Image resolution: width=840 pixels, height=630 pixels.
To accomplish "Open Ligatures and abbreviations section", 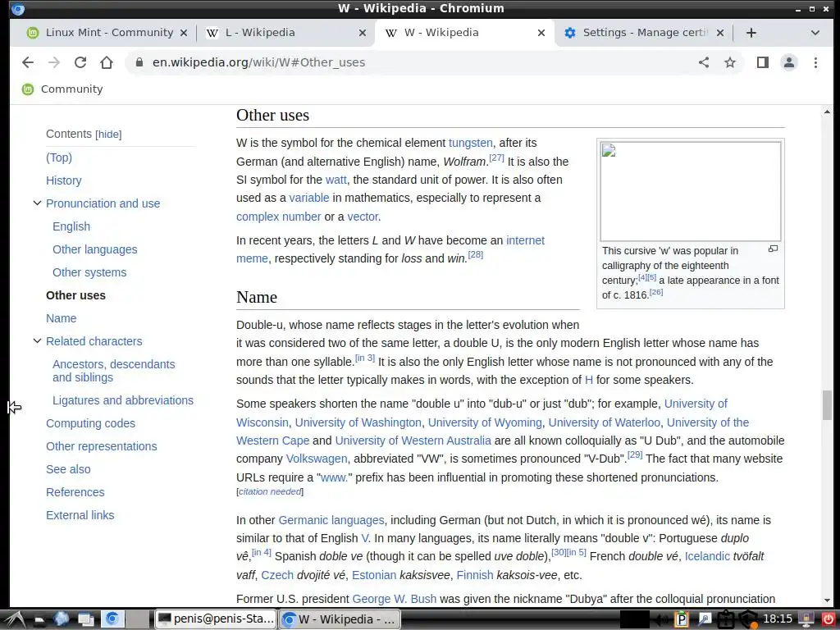I will 123,400.
